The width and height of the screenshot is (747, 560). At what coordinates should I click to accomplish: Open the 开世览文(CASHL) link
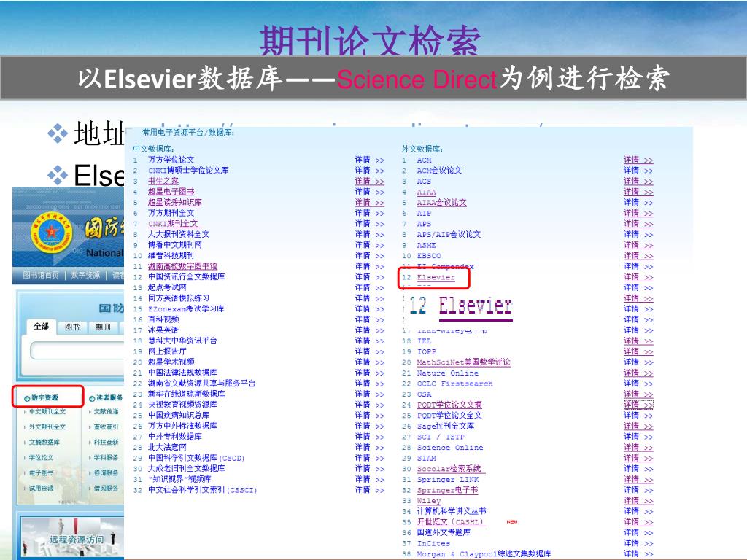(450, 522)
